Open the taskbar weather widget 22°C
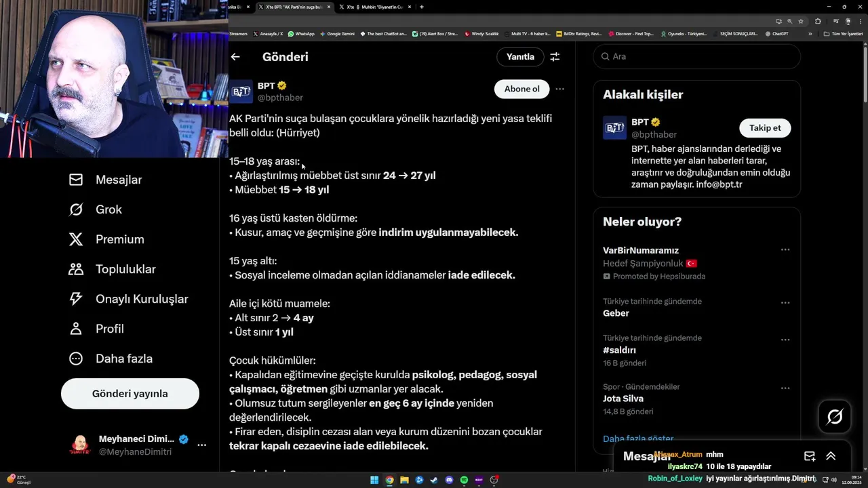868x488 pixels. tap(19, 480)
